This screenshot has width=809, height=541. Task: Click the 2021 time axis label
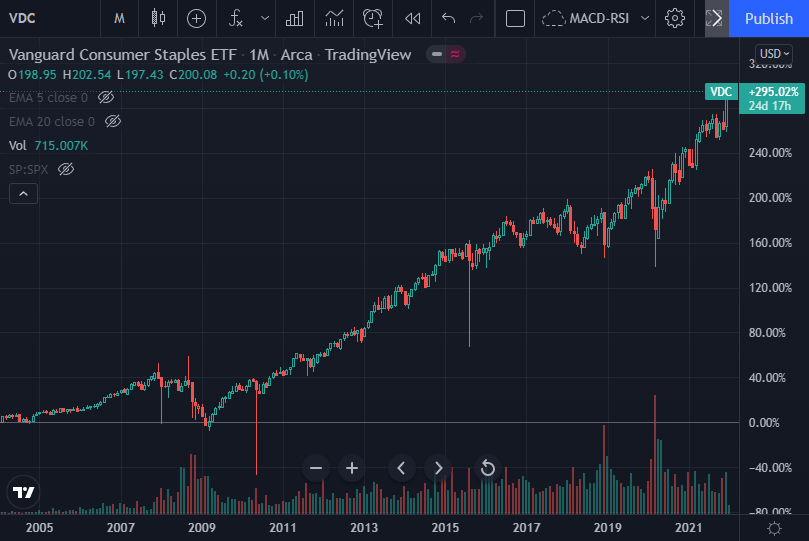tap(688, 528)
